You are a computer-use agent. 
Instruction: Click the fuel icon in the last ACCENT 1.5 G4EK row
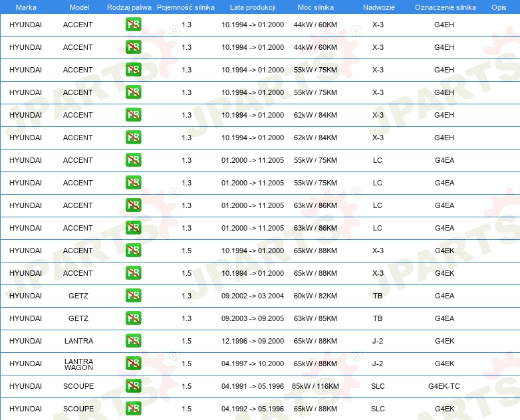tap(133, 273)
